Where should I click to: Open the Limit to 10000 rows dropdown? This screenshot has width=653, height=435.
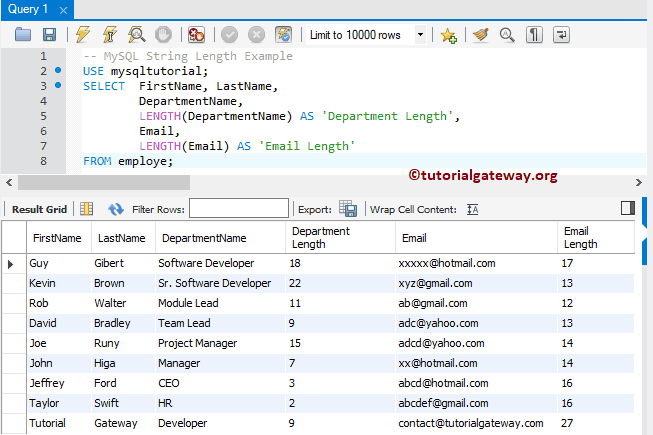[419, 35]
